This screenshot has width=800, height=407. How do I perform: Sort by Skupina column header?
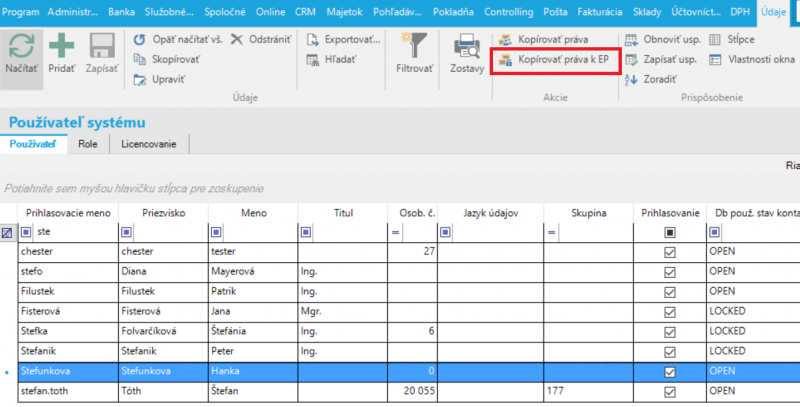point(589,213)
